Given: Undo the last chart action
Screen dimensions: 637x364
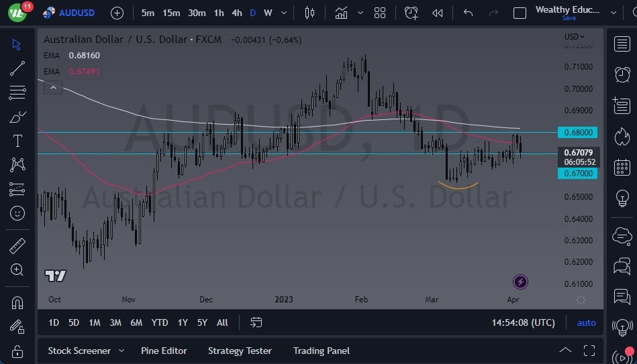Looking at the screenshot, I should [x=468, y=13].
